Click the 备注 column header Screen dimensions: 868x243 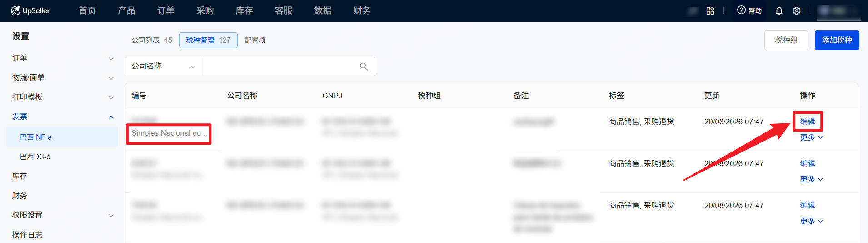521,96
